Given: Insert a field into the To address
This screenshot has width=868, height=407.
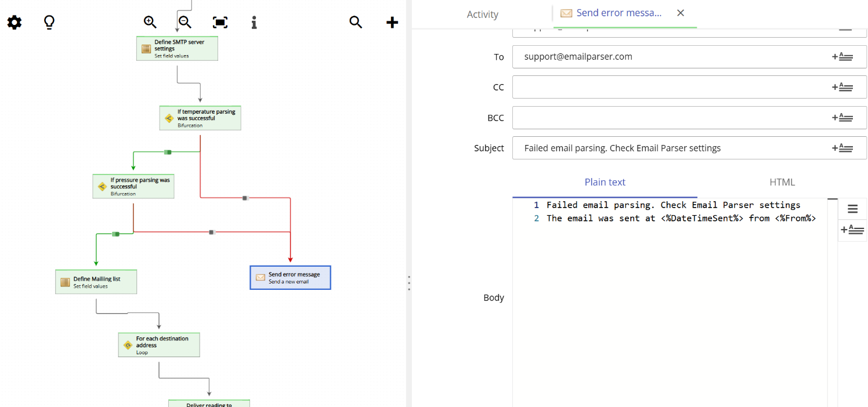Looking at the screenshot, I should pyautogui.click(x=843, y=56).
